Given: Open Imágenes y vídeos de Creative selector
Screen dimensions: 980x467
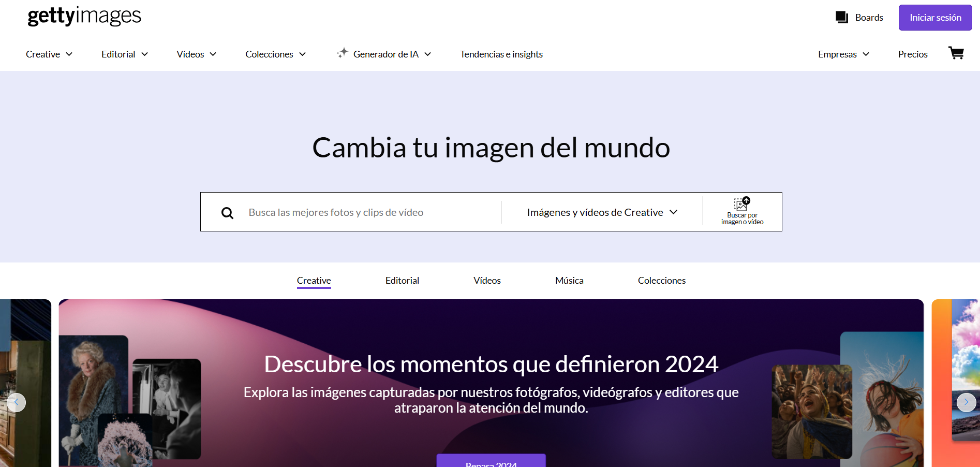Looking at the screenshot, I should point(602,212).
